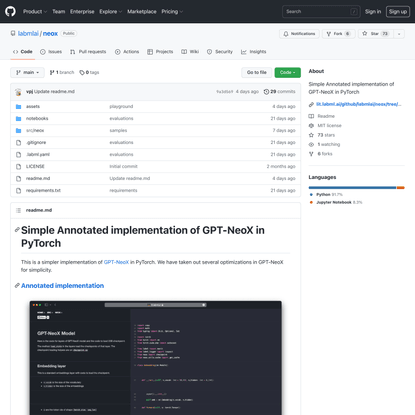Click the .gitignore file icon
The height and width of the screenshot is (415, 415).
pos(19,143)
